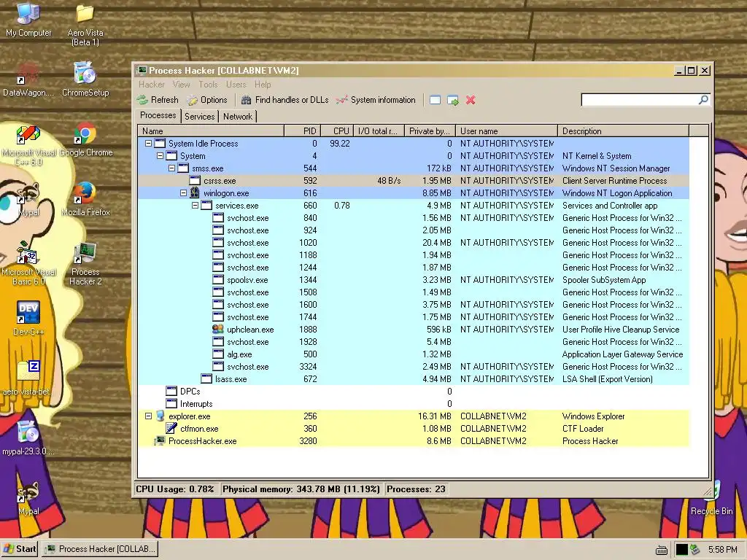
Task: Click the tray keyboard icon
Action: click(662, 550)
